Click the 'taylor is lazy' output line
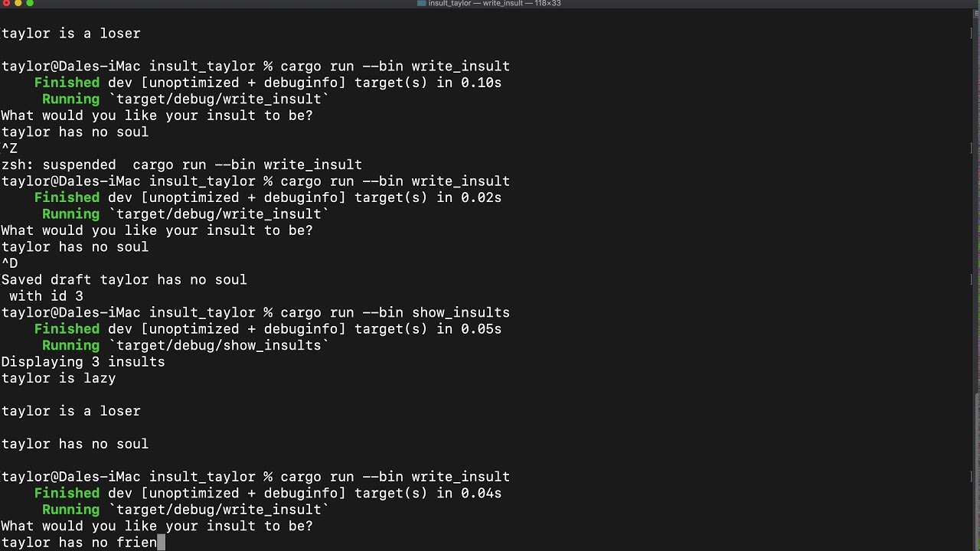 pyautogui.click(x=58, y=378)
